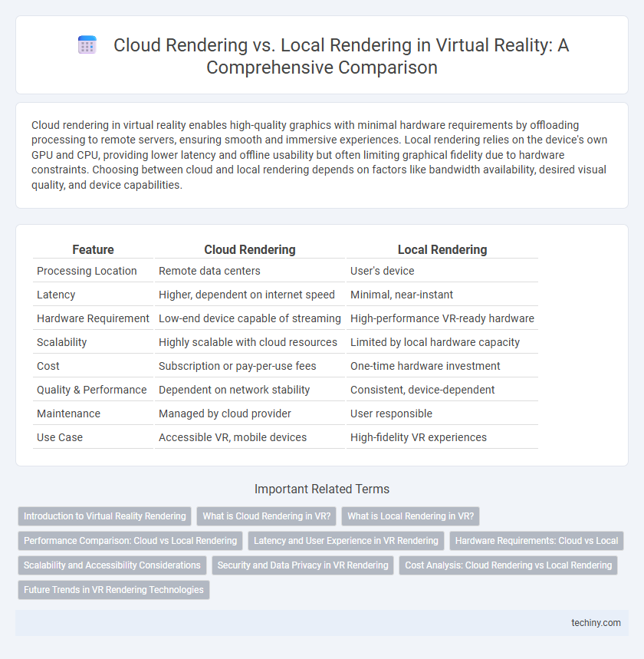Image resolution: width=644 pixels, height=659 pixels.
Task: Click High-fidelity VR experiences cell
Action: pos(442,437)
